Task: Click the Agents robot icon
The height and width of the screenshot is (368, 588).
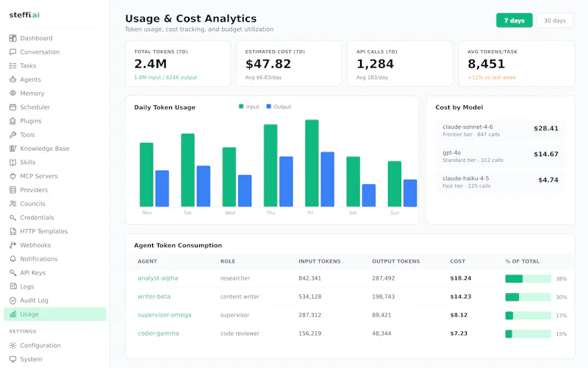Action: (12, 79)
